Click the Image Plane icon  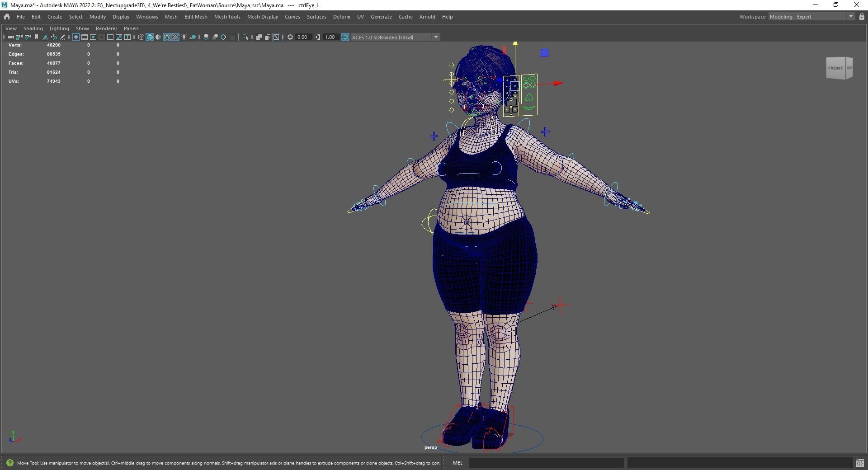point(45,37)
